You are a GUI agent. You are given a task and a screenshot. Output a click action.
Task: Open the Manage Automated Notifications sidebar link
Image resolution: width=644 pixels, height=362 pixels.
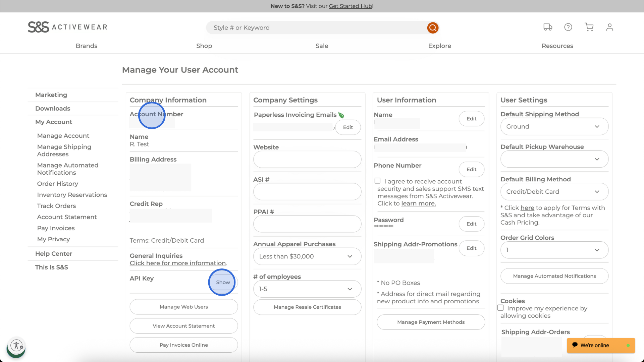[x=67, y=169]
